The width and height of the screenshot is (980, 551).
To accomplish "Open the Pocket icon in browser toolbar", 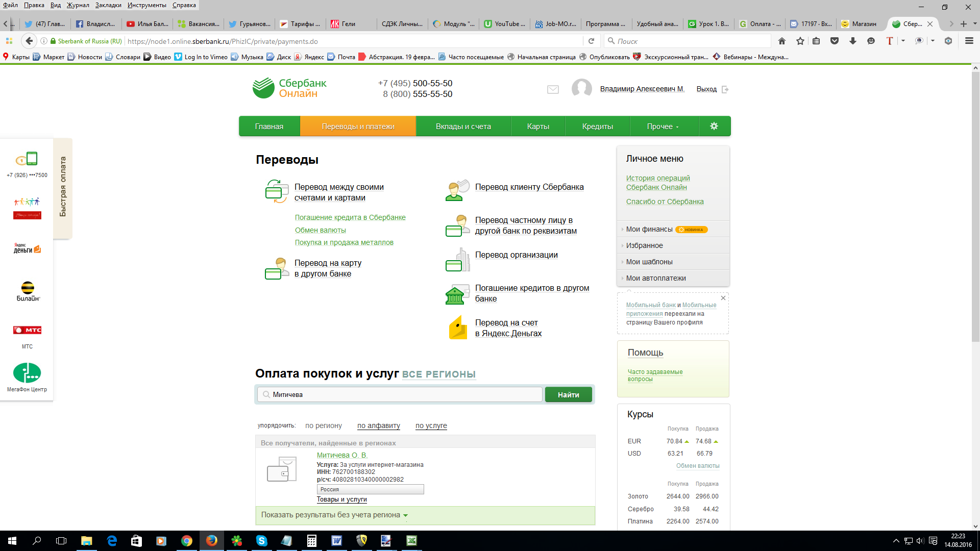I will coord(835,41).
